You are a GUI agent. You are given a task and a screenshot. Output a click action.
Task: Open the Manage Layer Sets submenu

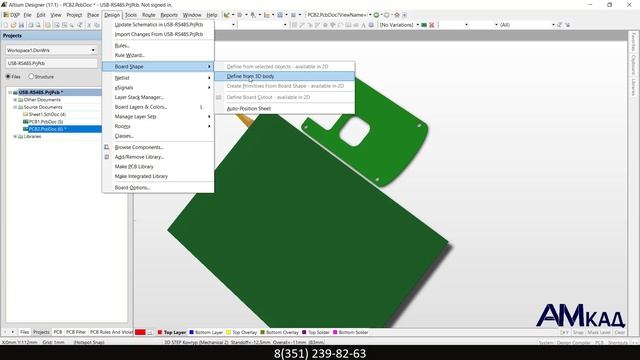point(158,116)
